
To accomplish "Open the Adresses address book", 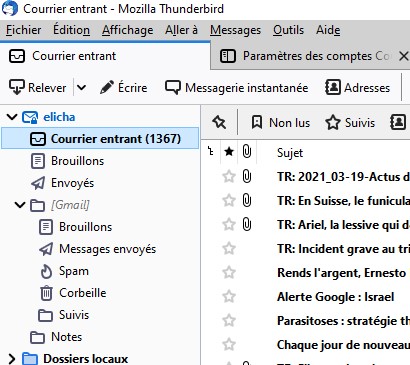I will pos(357,88).
